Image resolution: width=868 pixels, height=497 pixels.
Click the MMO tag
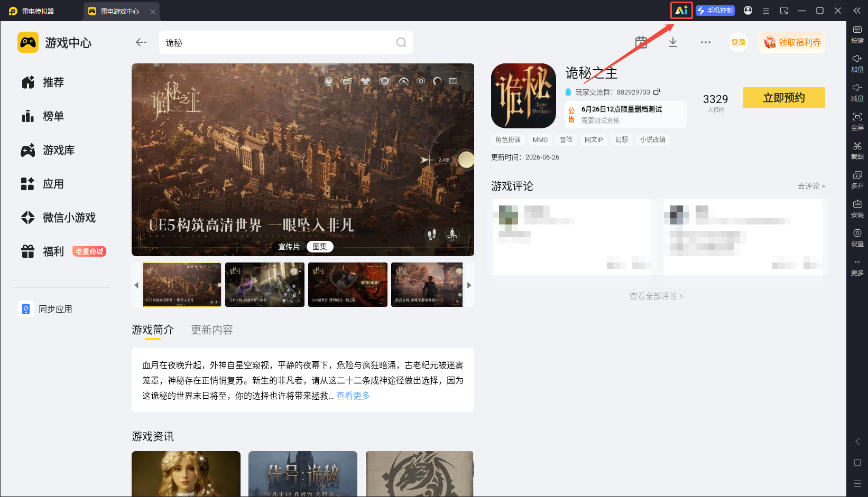pos(540,139)
